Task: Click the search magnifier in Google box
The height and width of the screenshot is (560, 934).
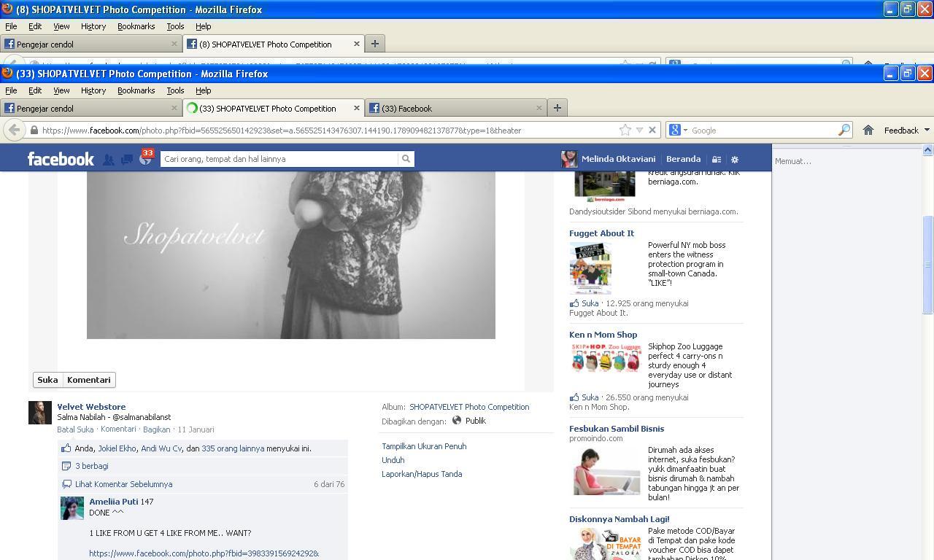Action: click(x=844, y=130)
